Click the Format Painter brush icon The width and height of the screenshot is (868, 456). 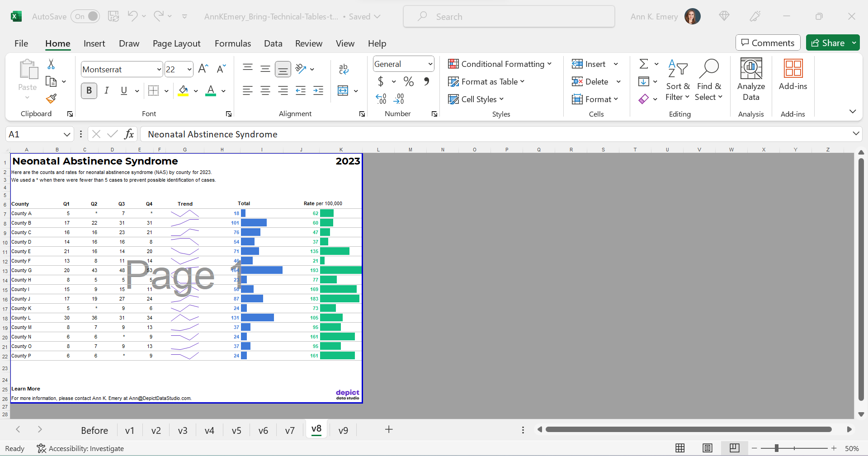51,99
